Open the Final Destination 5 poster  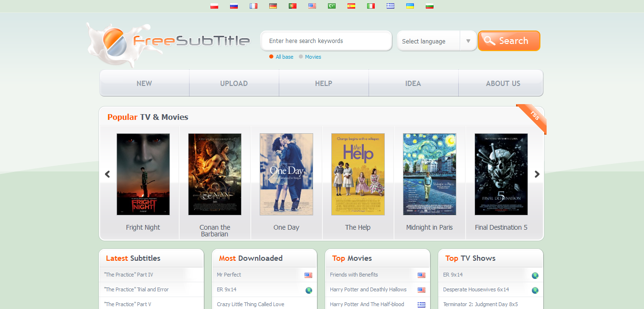pyautogui.click(x=501, y=174)
